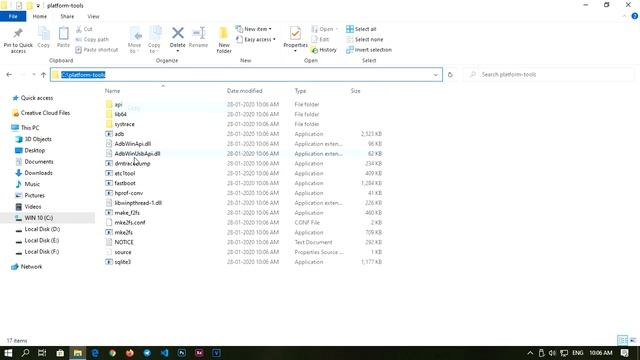The height and width of the screenshot is (360, 640).
Task: Switch to the Home tab
Action: point(40,16)
